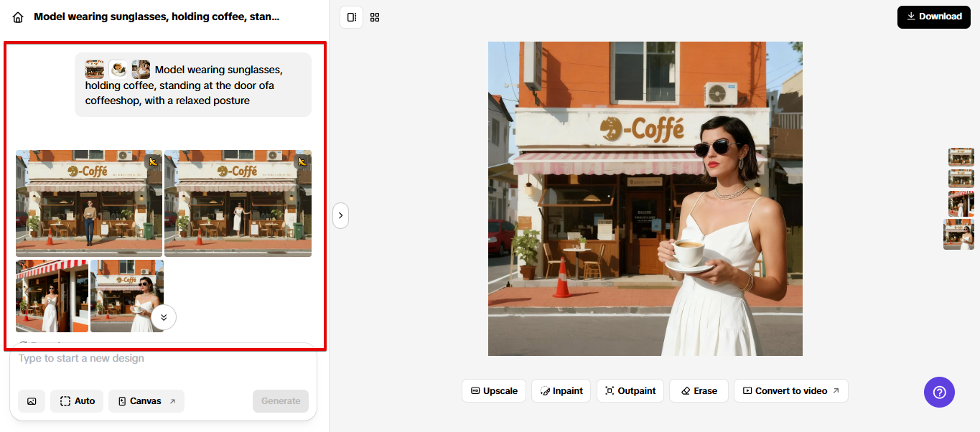Convert image to video

(x=790, y=390)
